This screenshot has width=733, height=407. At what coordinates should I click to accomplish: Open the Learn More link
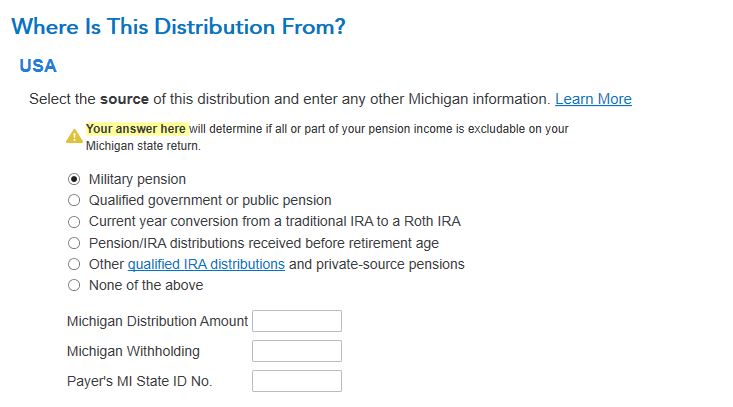(593, 99)
